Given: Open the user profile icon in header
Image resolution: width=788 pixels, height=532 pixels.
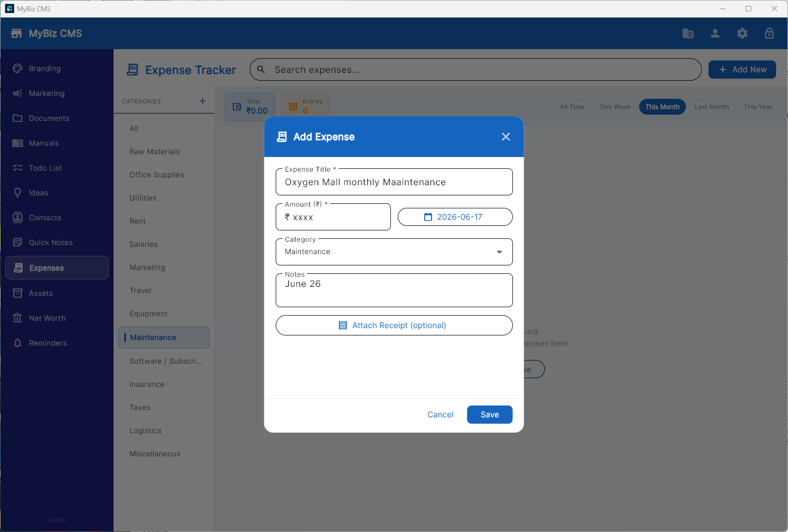Looking at the screenshot, I should (x=715, y=33).
